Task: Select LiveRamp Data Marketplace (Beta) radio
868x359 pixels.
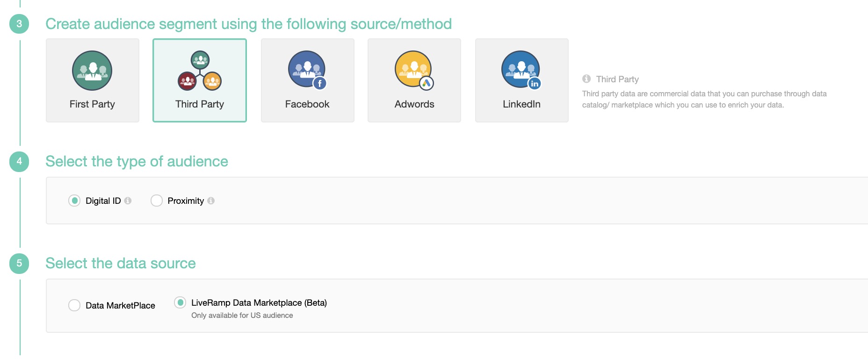Action: pos(180,302)
